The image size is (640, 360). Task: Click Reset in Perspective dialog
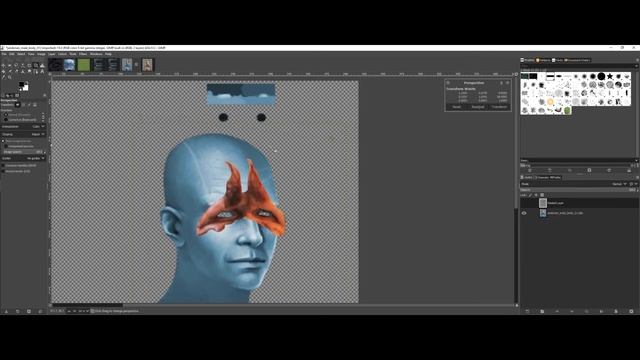456,107
